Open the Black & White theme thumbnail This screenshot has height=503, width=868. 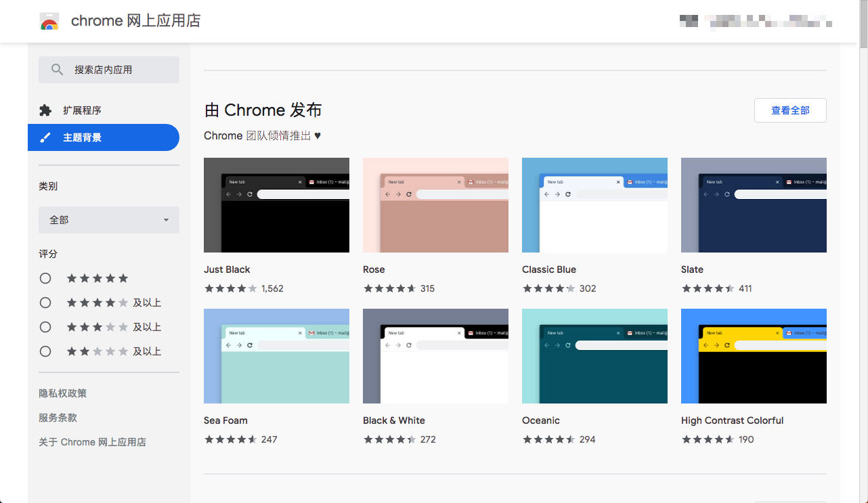(435, 356)
